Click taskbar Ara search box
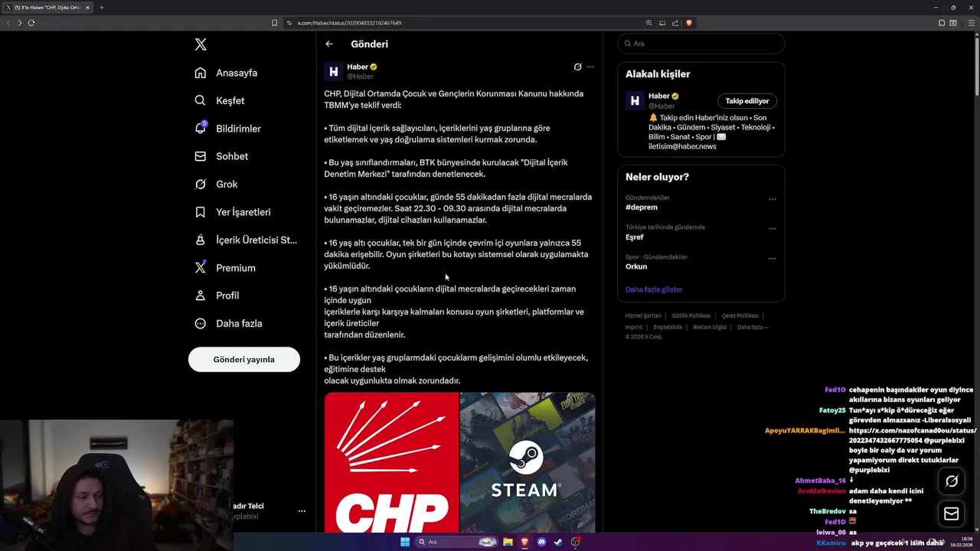Screen dimensions: 980x551 (x=457, y=542)
